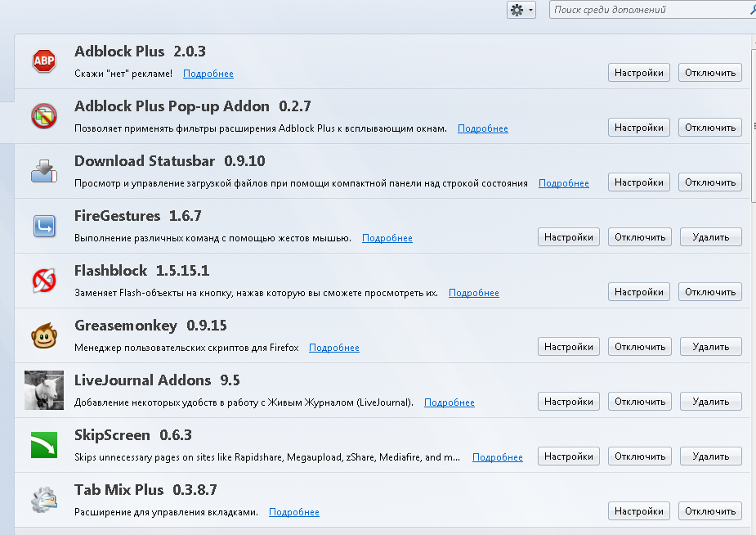Open Подробнее link for Flashblock
Viewport: 756px width, 535px height.
[474, 293]
